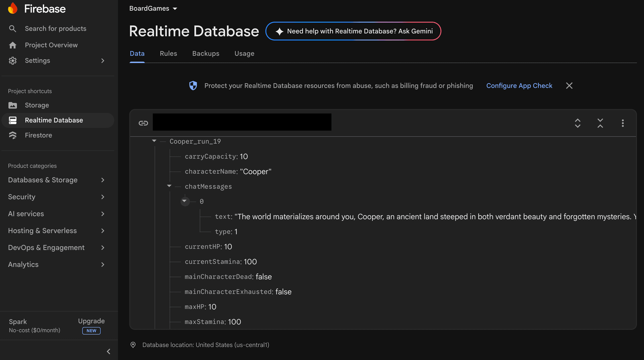
Task: Click the Spark plan label
Action: tap(18, 322)
